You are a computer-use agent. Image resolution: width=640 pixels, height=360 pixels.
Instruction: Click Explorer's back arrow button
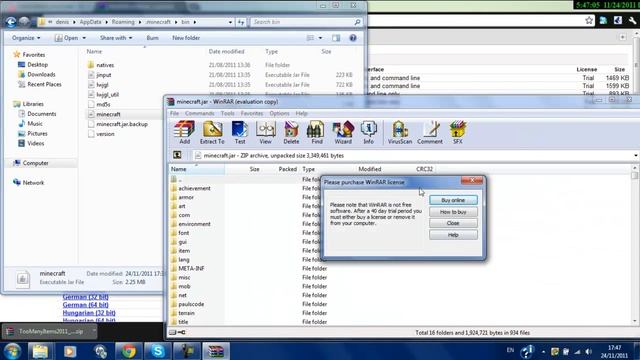pos(11,22)
